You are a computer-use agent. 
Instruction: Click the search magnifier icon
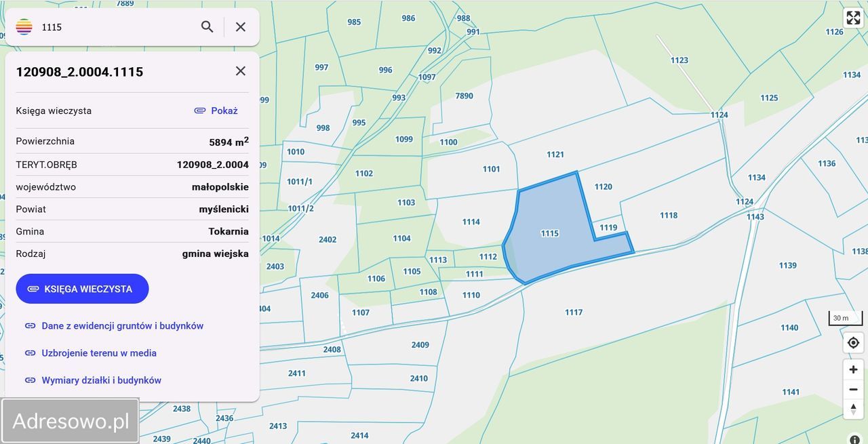[208, 27]
